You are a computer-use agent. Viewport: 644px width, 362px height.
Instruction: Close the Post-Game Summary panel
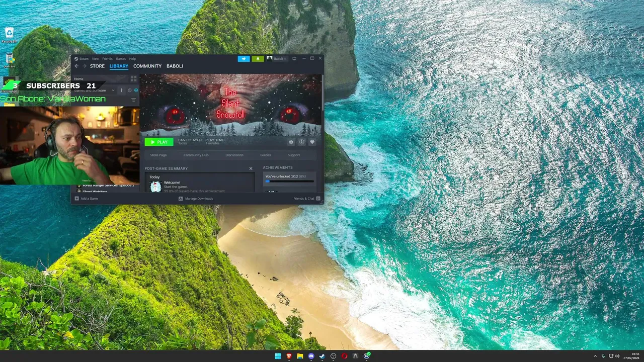[251, 168]
